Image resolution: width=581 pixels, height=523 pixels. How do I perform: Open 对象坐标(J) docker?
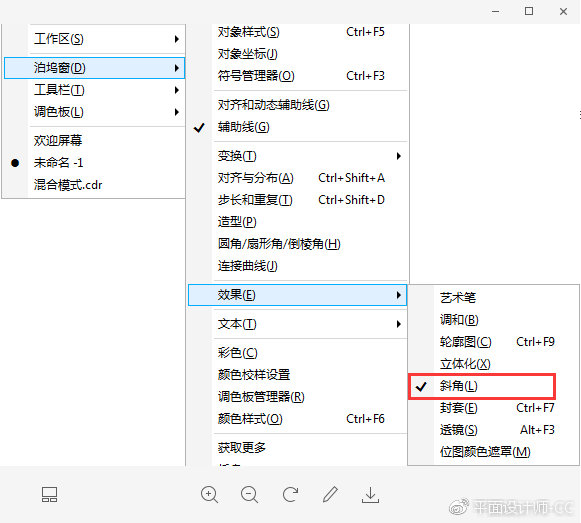tap(298, 54)
